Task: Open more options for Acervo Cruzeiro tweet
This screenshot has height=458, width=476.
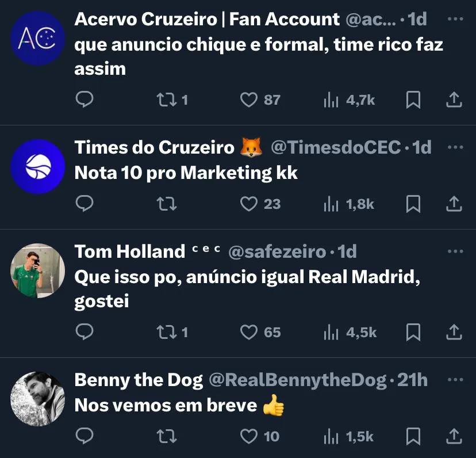Action: tap(455, 19)
